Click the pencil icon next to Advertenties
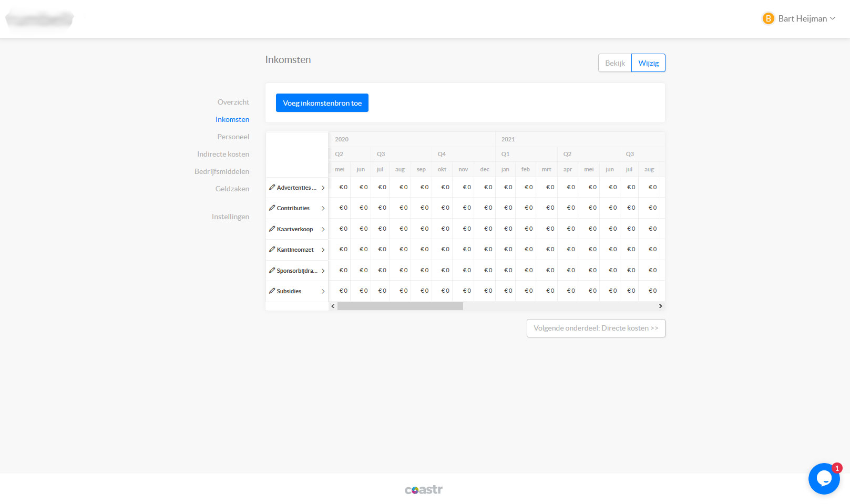Screen dimensions: 850x504 tap(272, 187)
